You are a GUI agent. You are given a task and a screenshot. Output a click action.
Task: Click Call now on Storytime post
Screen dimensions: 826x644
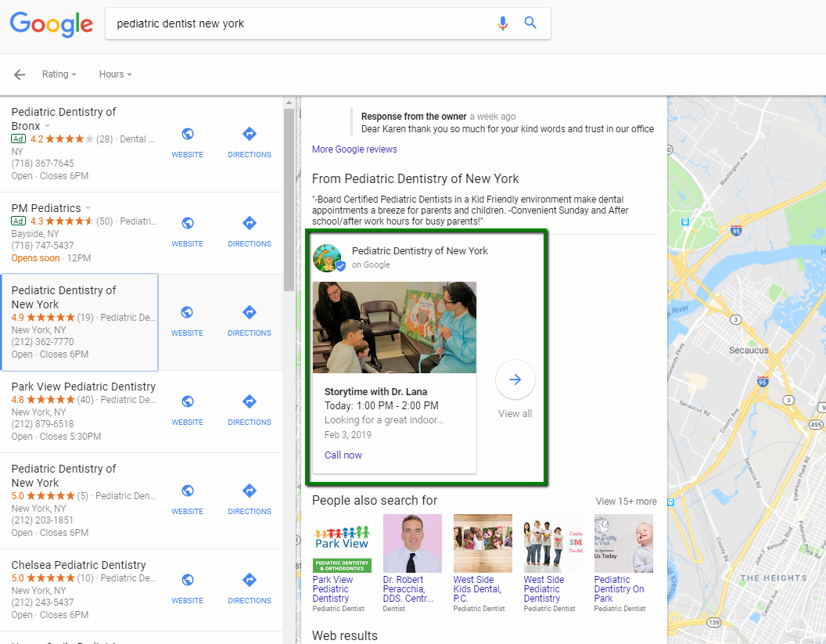tap(343, 455)
